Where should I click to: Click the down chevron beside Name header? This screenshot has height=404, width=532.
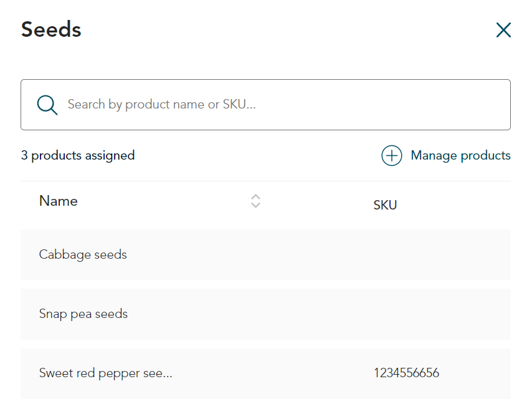pos(255,205)
